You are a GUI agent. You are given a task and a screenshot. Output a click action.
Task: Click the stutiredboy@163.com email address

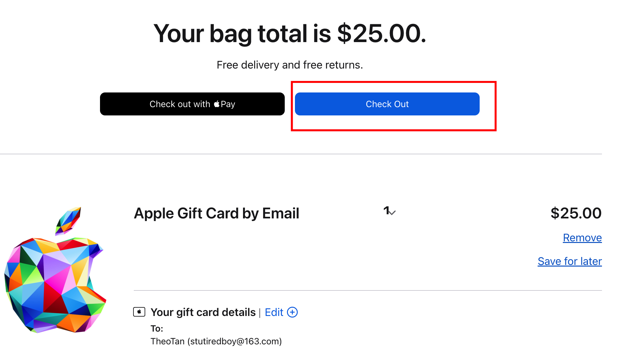pos(234,341)
